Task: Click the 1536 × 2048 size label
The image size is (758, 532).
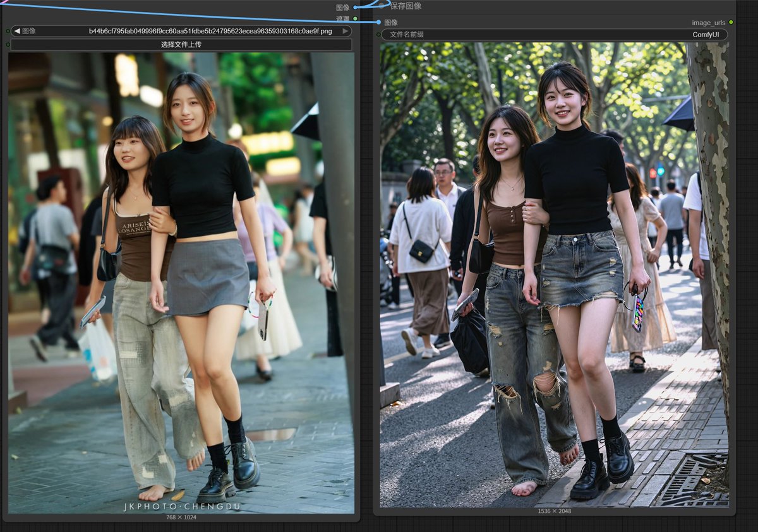Action: [554, 511]
